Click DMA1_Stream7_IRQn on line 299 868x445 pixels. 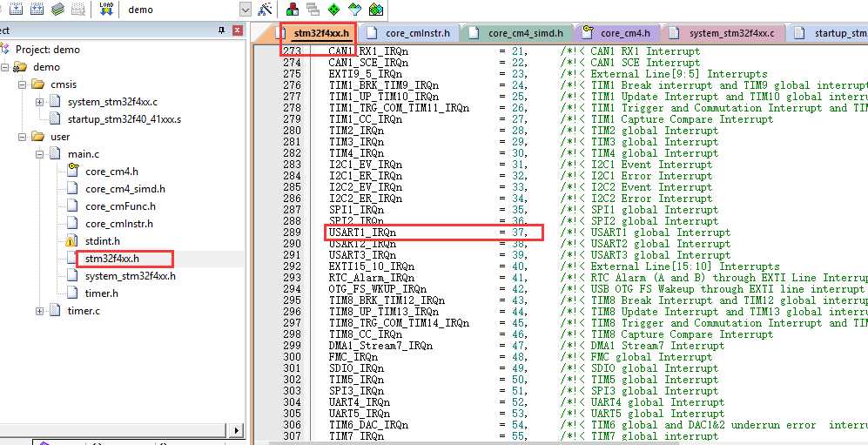point(380,346)
